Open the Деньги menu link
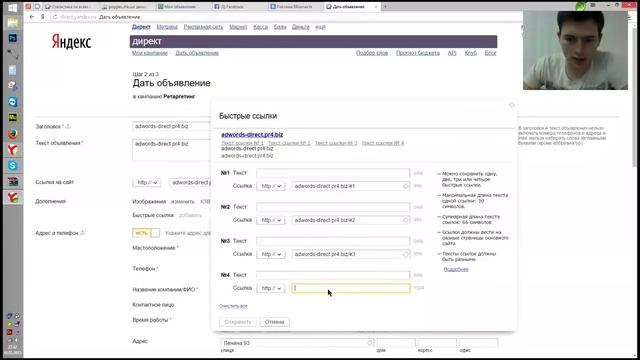640x360 pixels. (x=301, y=27)
